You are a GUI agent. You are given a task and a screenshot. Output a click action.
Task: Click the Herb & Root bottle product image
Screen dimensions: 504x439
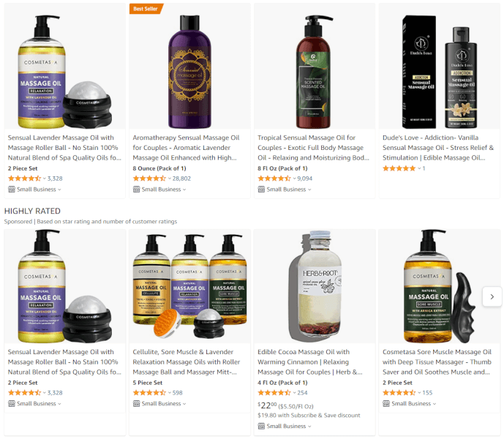tap(315, 286)
